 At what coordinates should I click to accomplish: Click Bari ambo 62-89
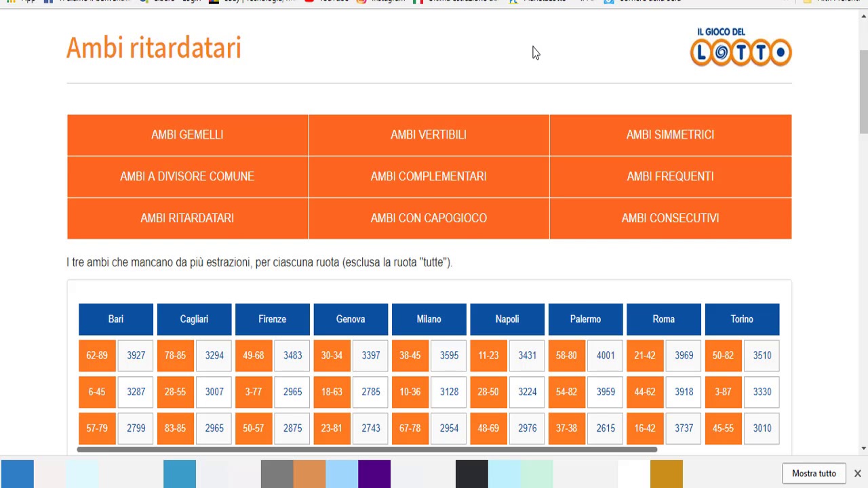[97, 356]
